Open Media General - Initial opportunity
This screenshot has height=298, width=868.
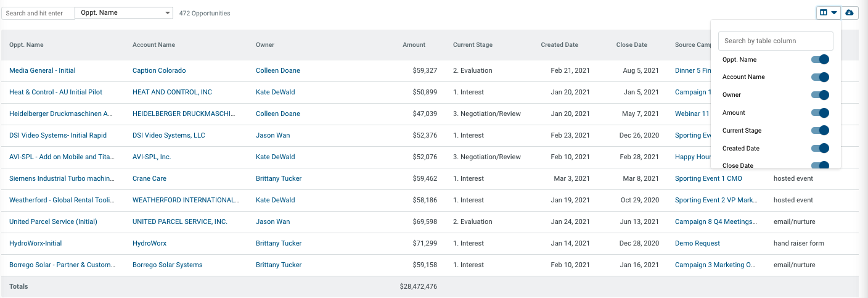click(x=43, y=70)
